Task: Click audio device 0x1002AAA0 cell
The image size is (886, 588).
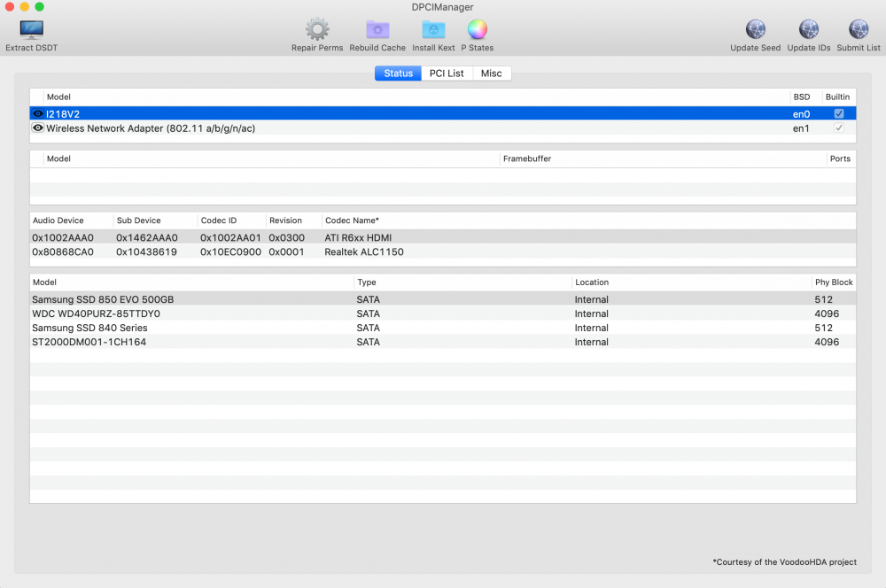Action: [63, 237]
